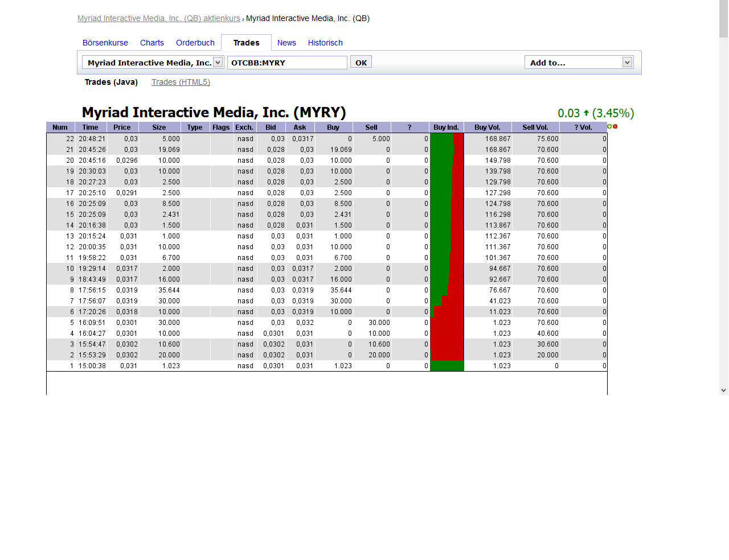Follow the 'Myriad Interactive Media, Inc. (QB) aktienkurs' breadcrumb
The image size is (729, 560).
pyautogui.click(x=159, y=18)
